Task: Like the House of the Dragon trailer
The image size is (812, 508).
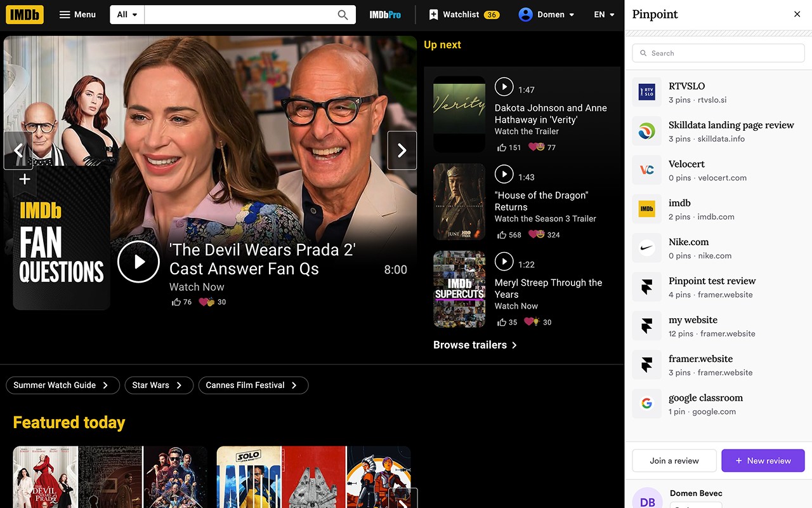Action: coord(509,235)
